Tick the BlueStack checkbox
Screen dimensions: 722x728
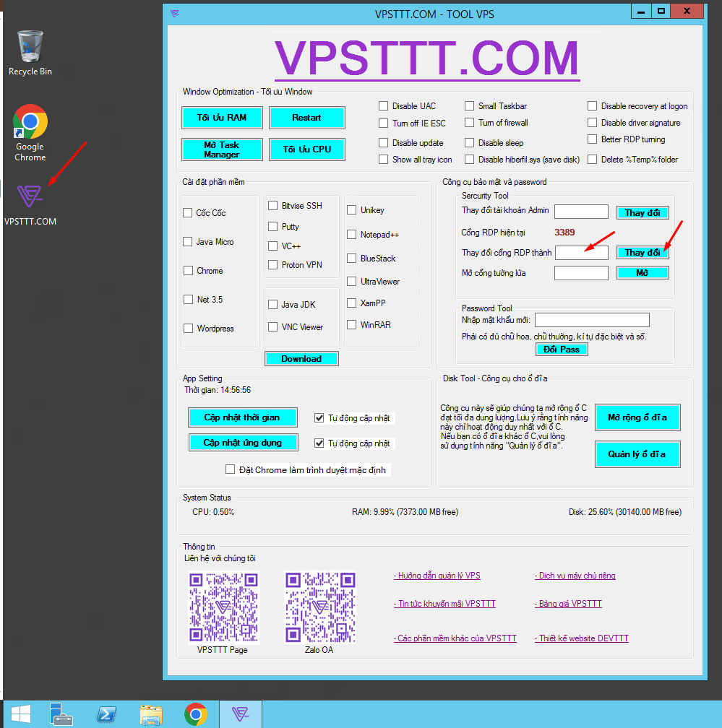(352, 258)
